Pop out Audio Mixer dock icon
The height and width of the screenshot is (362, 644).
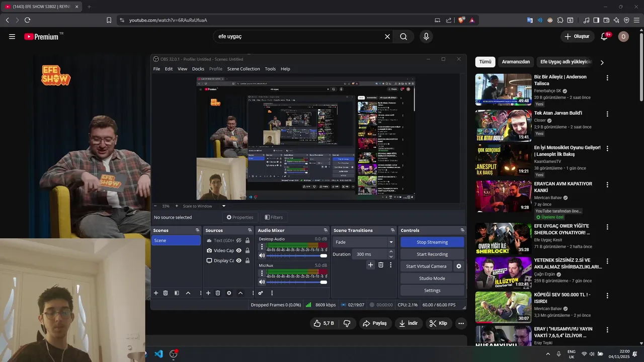(x=326, y=230)
